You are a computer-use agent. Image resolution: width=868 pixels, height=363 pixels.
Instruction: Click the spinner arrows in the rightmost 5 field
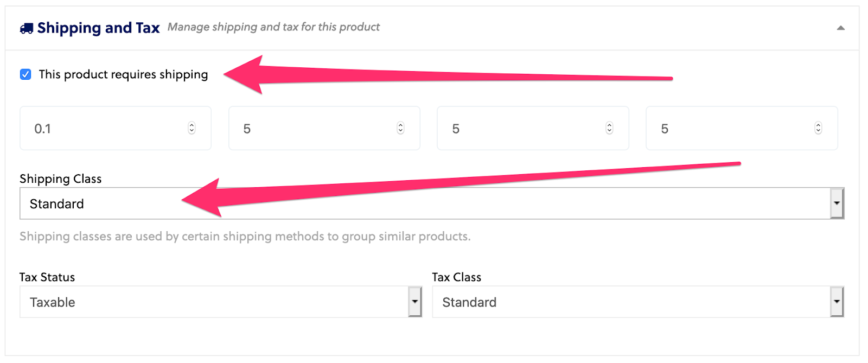(818, 128)
